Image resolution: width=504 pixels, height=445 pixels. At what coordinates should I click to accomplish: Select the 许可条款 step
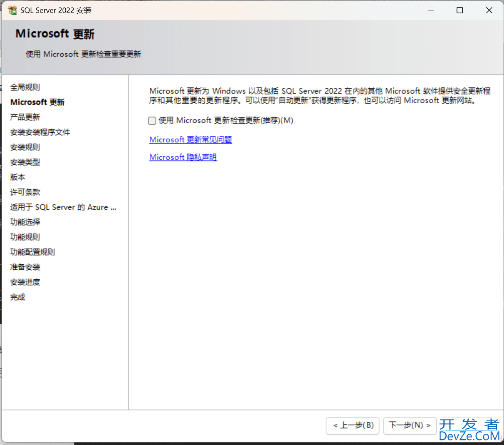tap(25, 192)
